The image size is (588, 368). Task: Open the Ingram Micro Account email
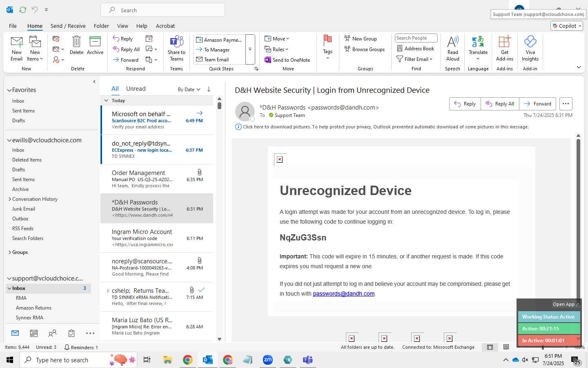pyautogui.click(x=157, y=238)
